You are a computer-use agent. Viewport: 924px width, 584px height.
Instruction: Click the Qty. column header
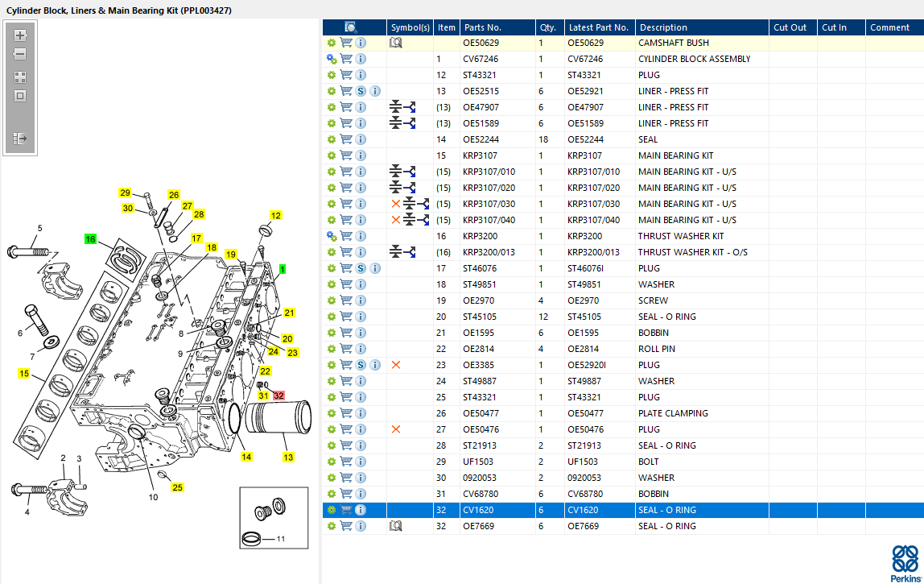pyautogui.click(x=549, y=27)
